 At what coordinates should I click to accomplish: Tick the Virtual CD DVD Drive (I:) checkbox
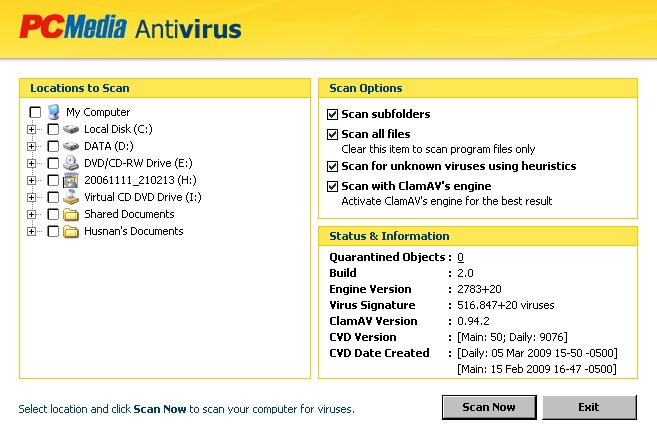tap(53, 197)
